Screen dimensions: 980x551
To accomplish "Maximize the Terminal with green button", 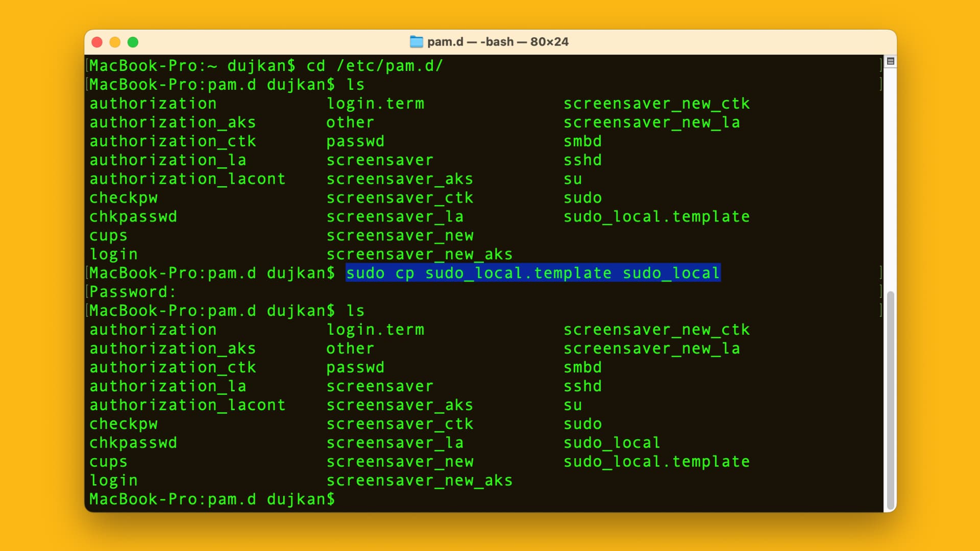I will click(133, 42).
